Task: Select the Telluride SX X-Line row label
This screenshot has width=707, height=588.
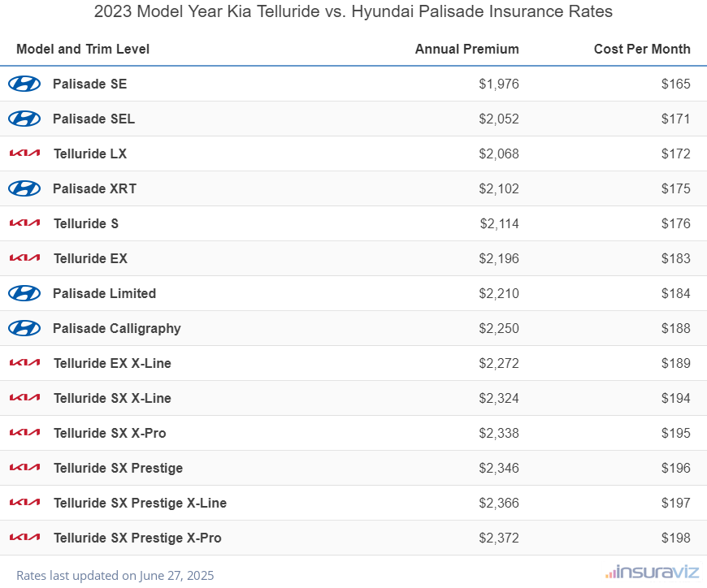Action: (x=112, y=398)
